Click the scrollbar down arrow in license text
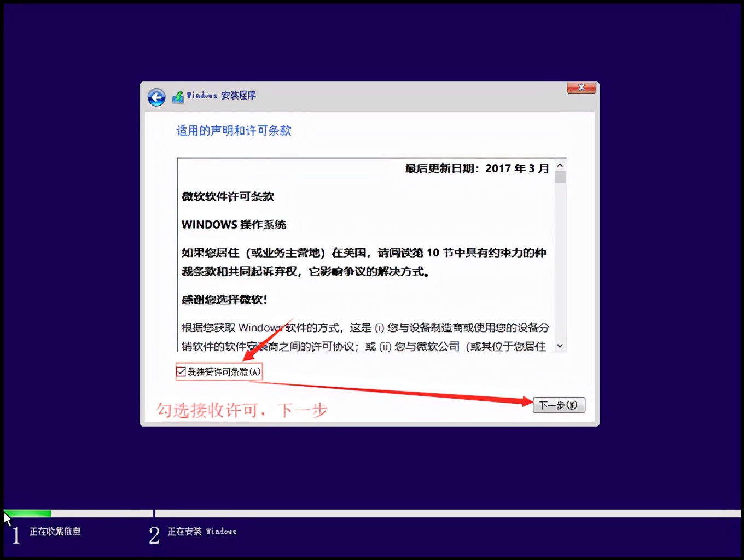This screenshot has width=744, height=560. click(560, 346)
